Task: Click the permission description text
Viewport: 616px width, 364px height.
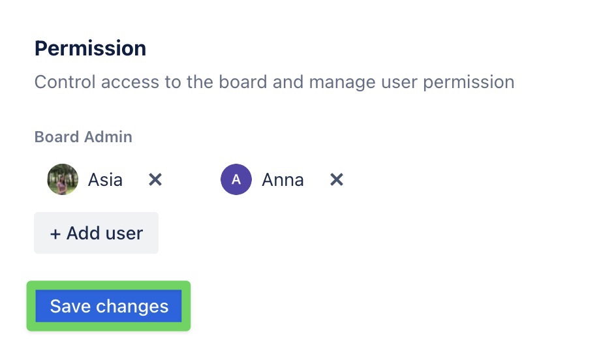Action: tap(274, 82)
